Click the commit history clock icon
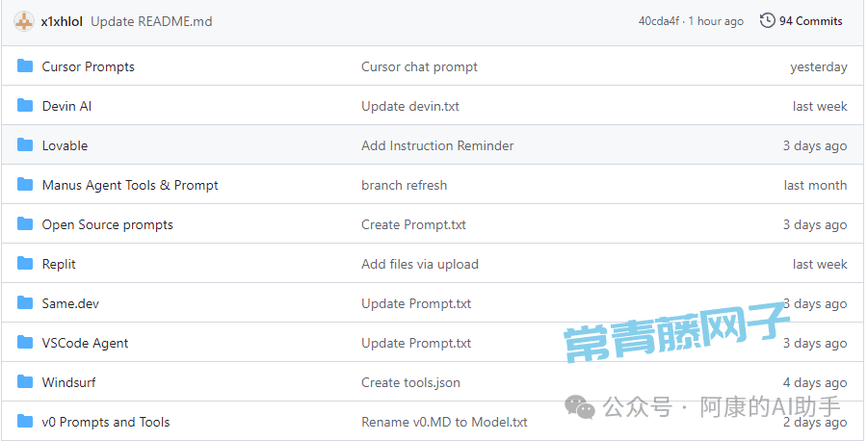The image size is (868, 441). (x=768, y=21)
